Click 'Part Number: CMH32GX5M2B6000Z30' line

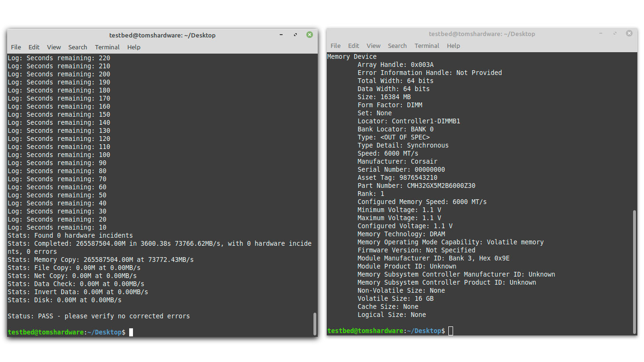[x=417, y=186]
